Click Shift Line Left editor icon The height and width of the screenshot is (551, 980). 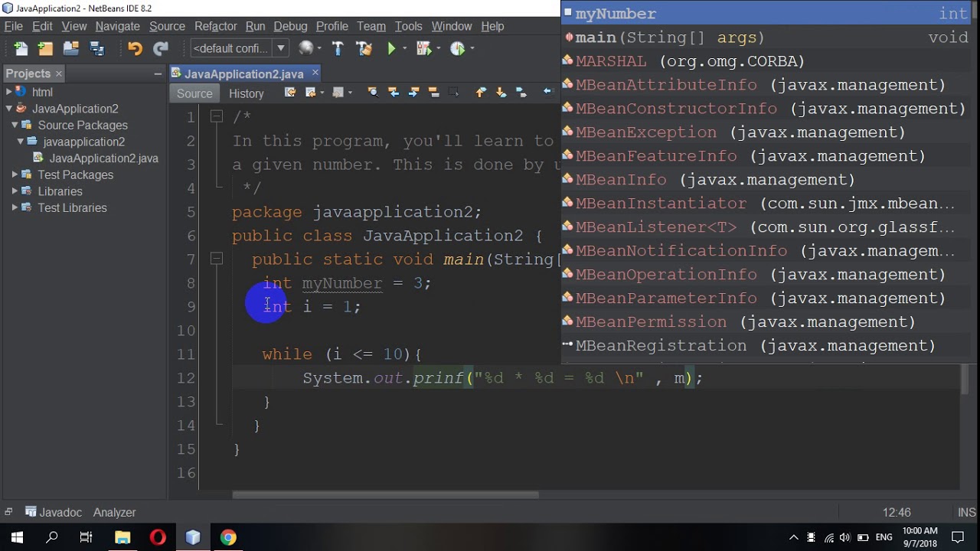click(x=548, y=93)
